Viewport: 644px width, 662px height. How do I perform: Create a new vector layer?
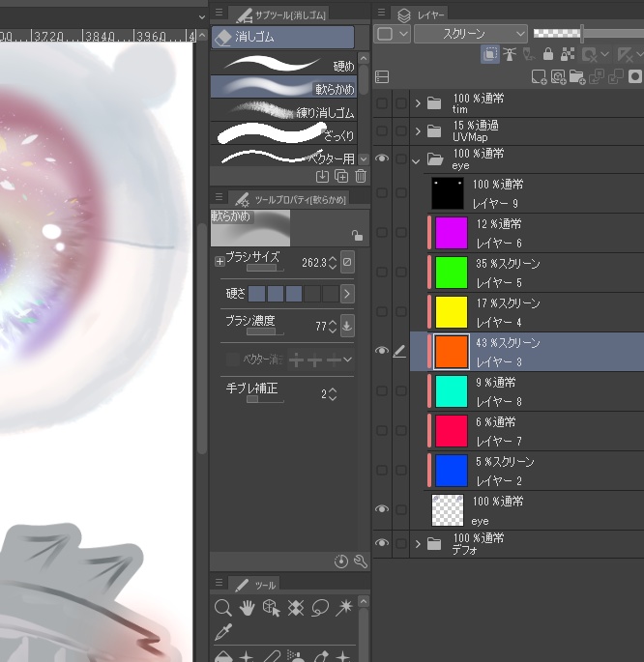(558, 77)
